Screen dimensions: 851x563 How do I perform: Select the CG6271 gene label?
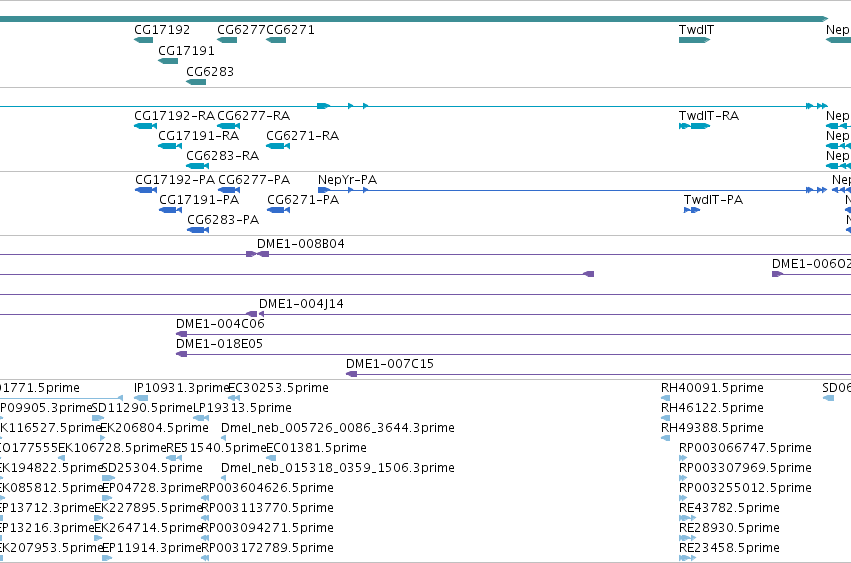tap(290, 30)
